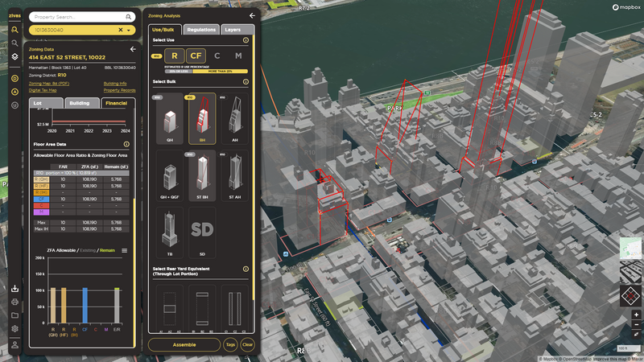Open the Building tab
The height and width of the screenshot is (362, 644).
[79, 103]
